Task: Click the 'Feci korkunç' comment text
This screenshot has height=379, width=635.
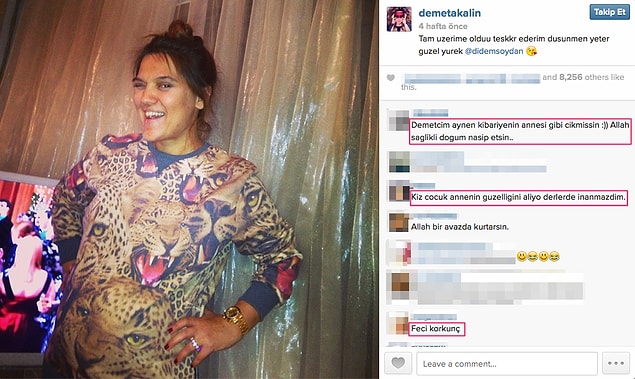Action: coord(436,328)
